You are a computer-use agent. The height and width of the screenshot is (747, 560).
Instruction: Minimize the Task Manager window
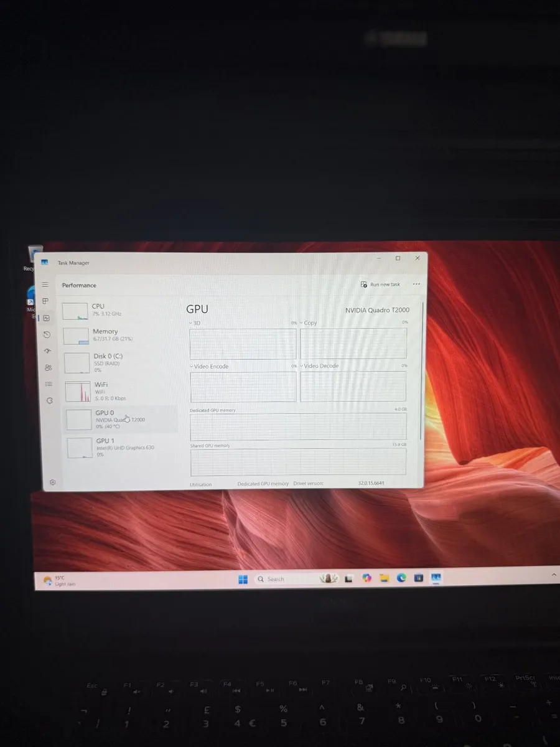378,257
